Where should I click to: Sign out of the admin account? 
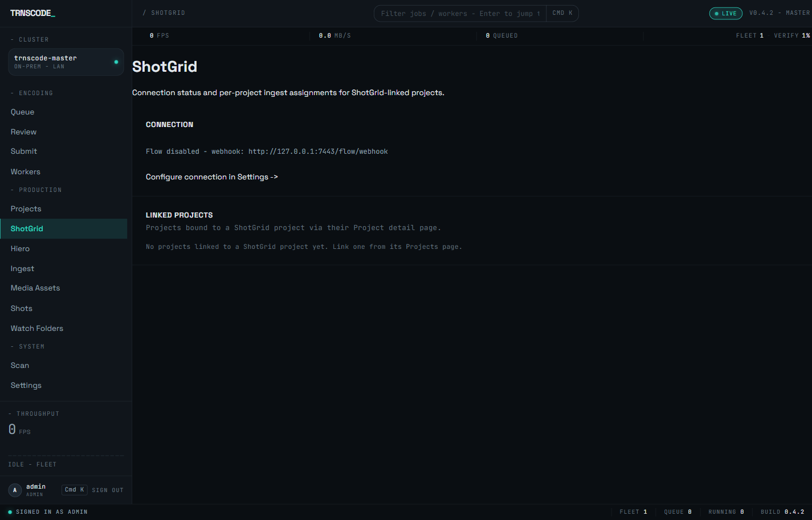pyautogui.click(x=108, y=490)
